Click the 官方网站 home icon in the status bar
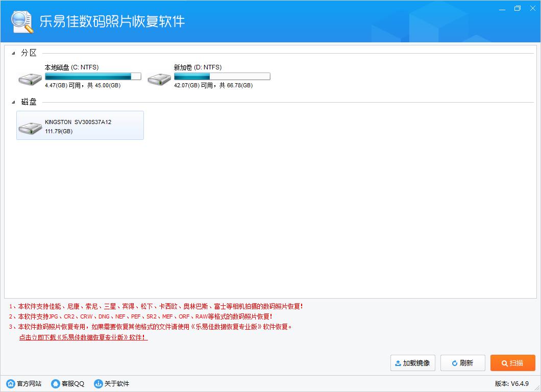Screen dimensions: 541x392 [x=10, y=383]
